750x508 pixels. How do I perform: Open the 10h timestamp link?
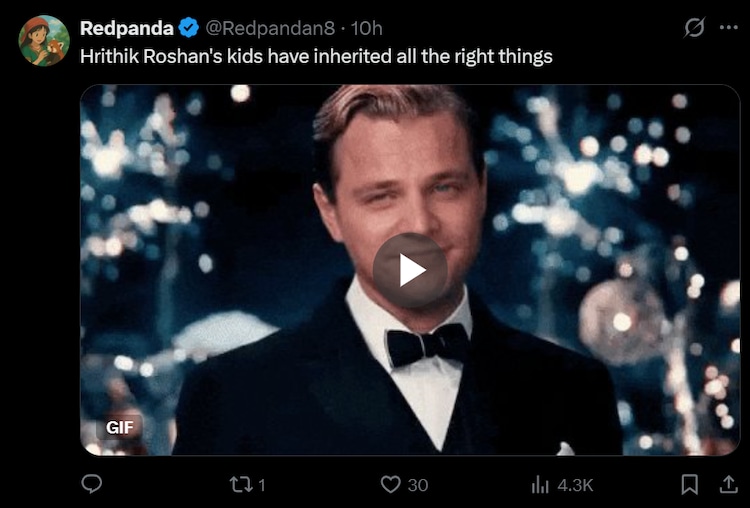pyautogui.click(x=367, y=28)
